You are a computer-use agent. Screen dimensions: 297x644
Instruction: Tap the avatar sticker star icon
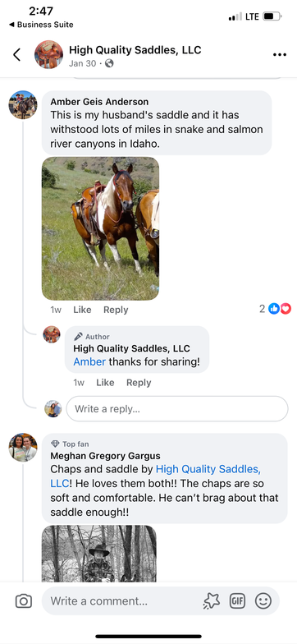tap(212, 601)
